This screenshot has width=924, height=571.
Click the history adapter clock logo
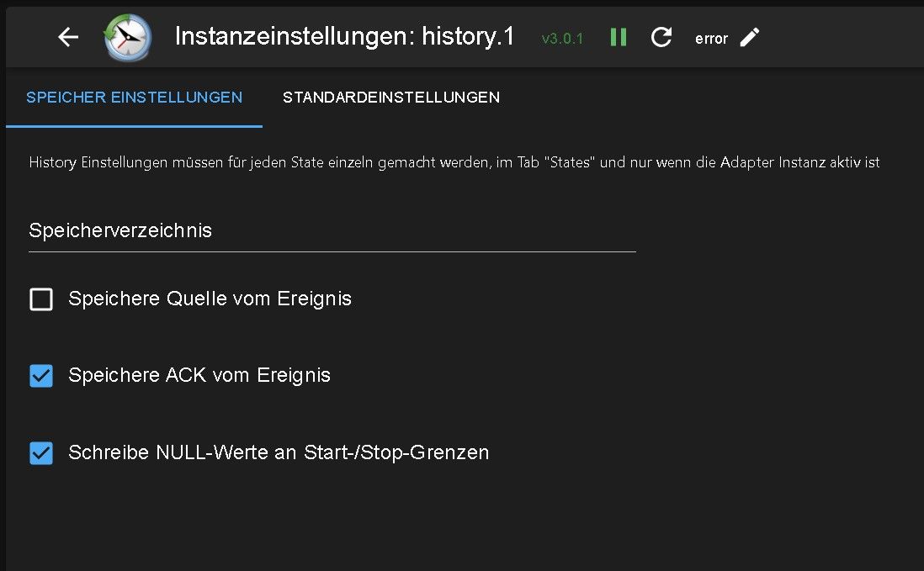pyautogui.click(x=127, y=38)
